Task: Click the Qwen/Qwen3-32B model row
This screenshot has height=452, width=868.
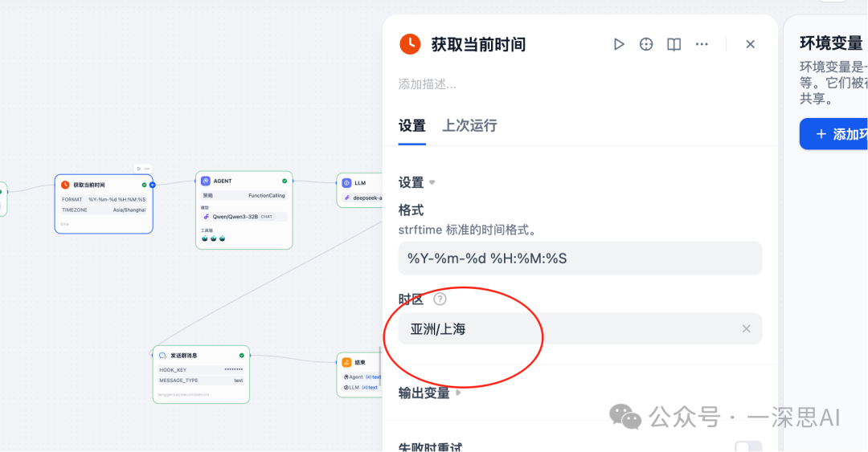Action: coord(244,217)
